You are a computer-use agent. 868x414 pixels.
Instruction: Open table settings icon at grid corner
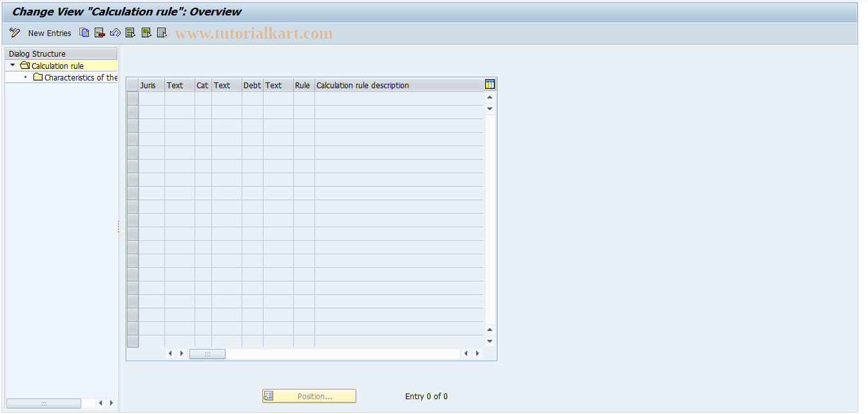click(490, 84)
